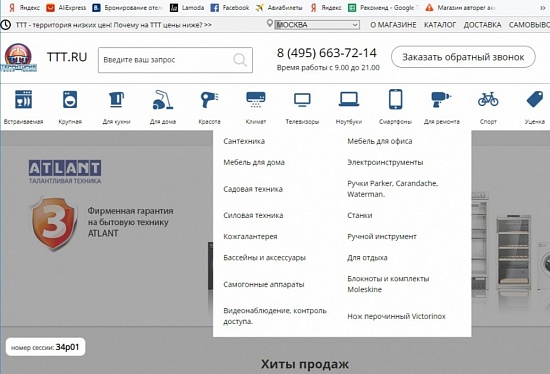Select the Красота hair dryer icon
The image size is (550, 374).
click(x=209, y=100)
